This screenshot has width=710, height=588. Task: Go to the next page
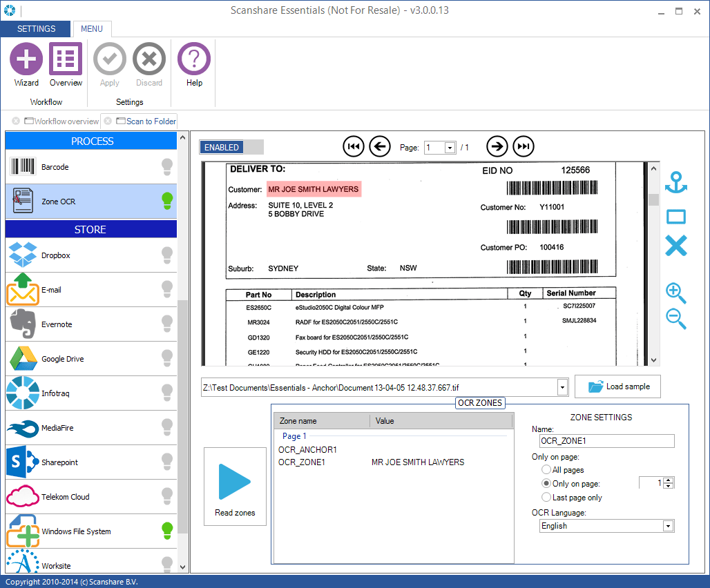pos(497,146)
